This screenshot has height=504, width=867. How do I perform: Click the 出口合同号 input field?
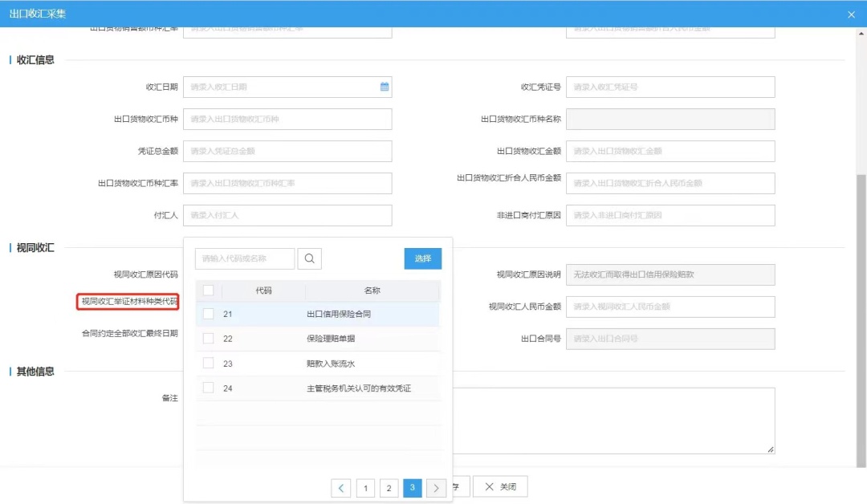672,339
